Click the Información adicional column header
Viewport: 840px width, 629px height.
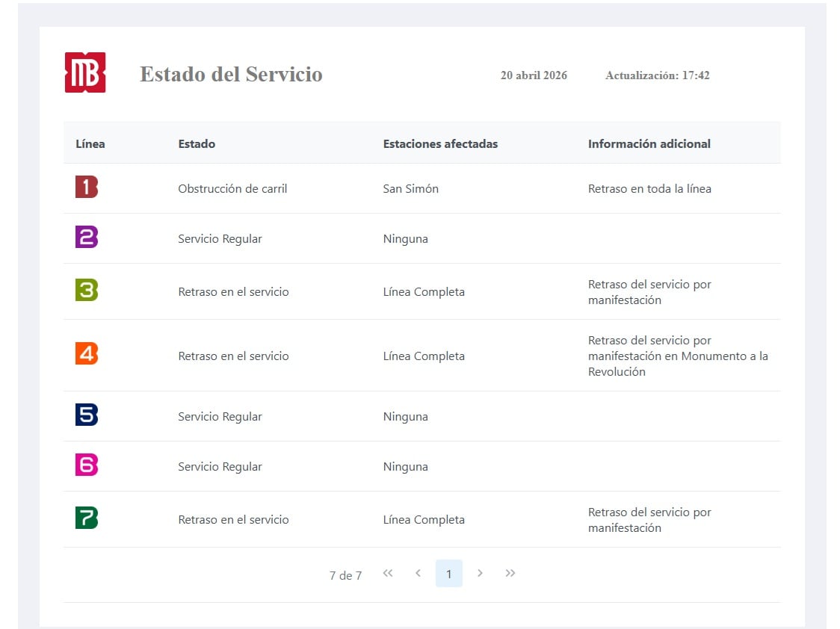tap(649, 143)
